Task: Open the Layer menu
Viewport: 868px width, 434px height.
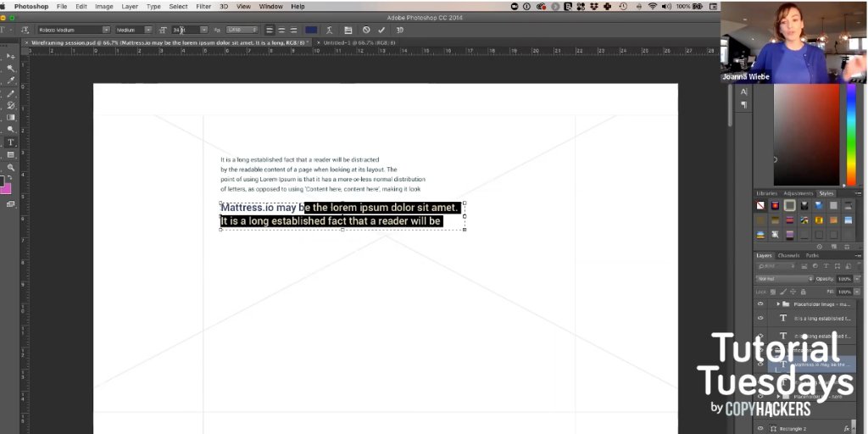Action: [x=130, y=7]
